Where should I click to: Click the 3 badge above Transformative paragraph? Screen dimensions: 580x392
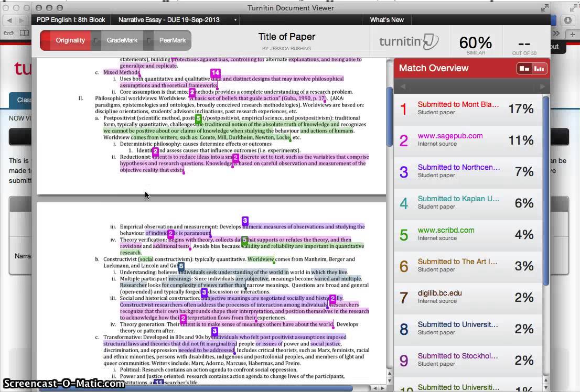[x=214, y=331]
